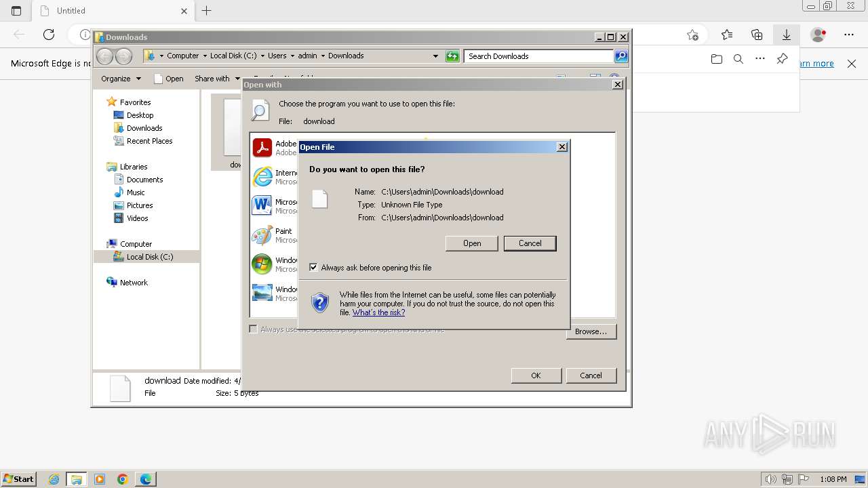
Task: Open Internet Explorer from the taskbar
Action: point(54,479)
